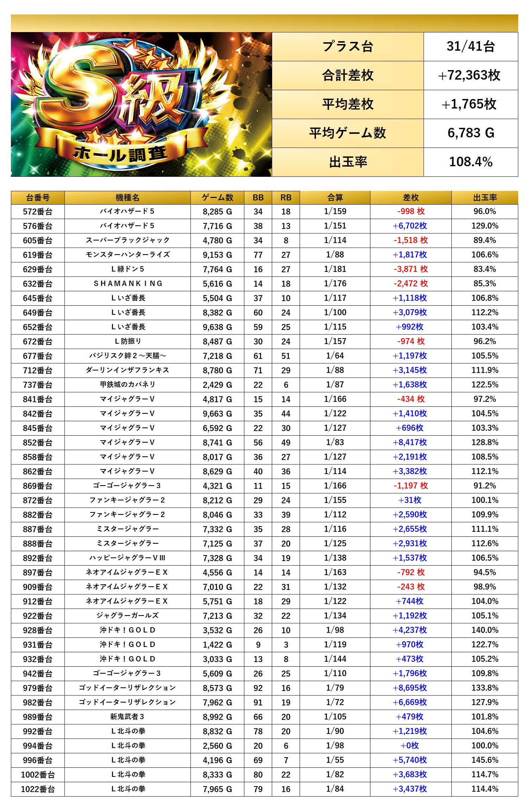Select the 108.4% payout rate value
This screenshot has width=532, height=810.
470,162
